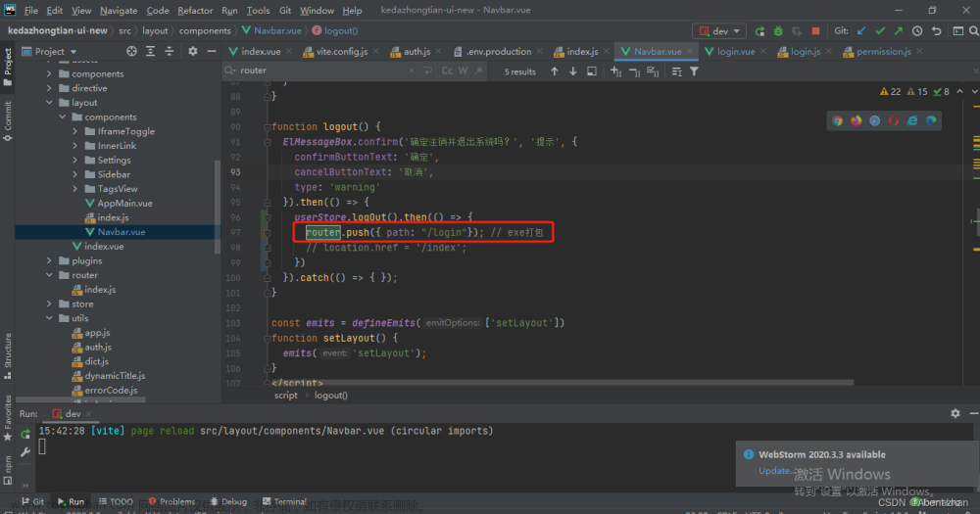Viewport: 980px width, 514px height.
Task: Open the File menu
Action: click(x=31, y=11)
